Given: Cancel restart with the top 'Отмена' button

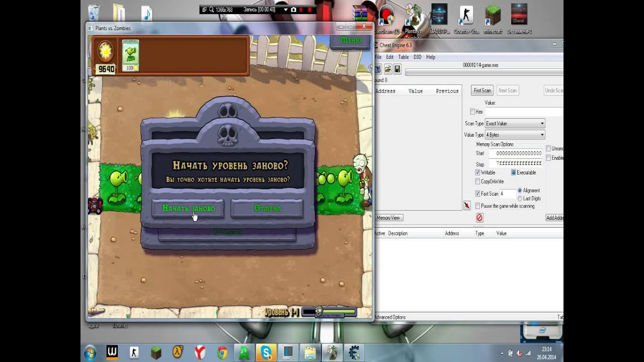Looking at the screenshot, I should [x=267, y=208].
